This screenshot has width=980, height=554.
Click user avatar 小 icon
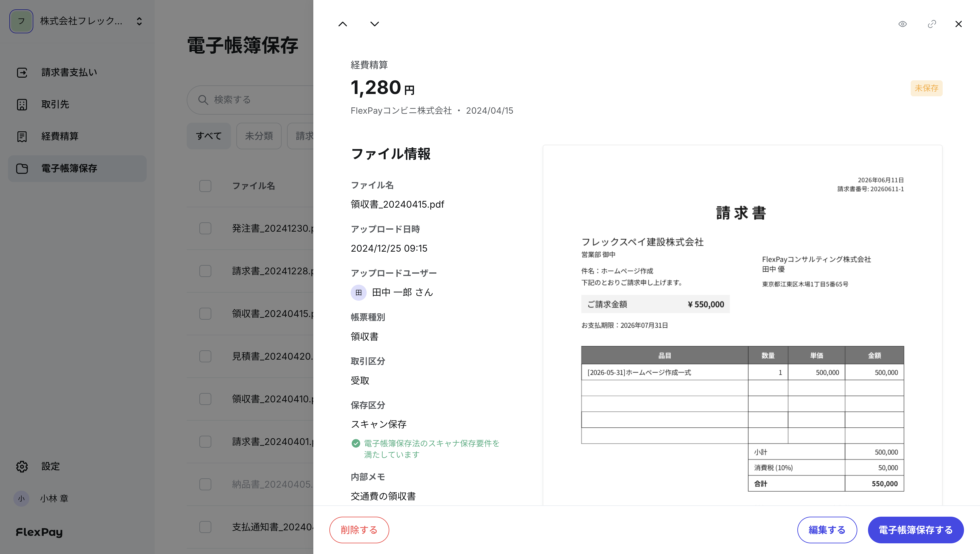point(21,498)
